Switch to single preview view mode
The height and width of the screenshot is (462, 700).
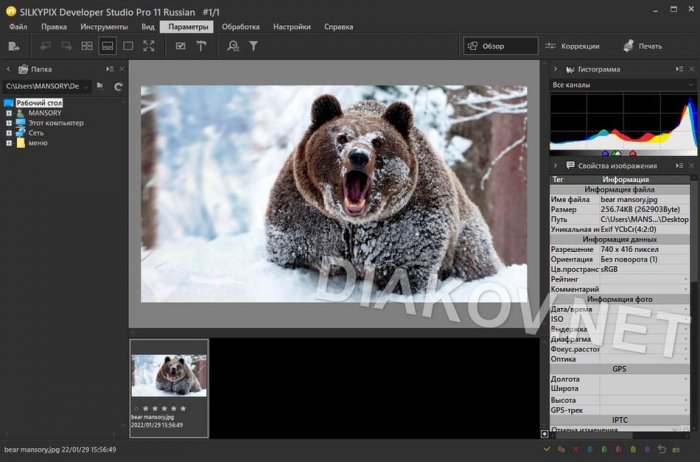click(x=128, y=46)
